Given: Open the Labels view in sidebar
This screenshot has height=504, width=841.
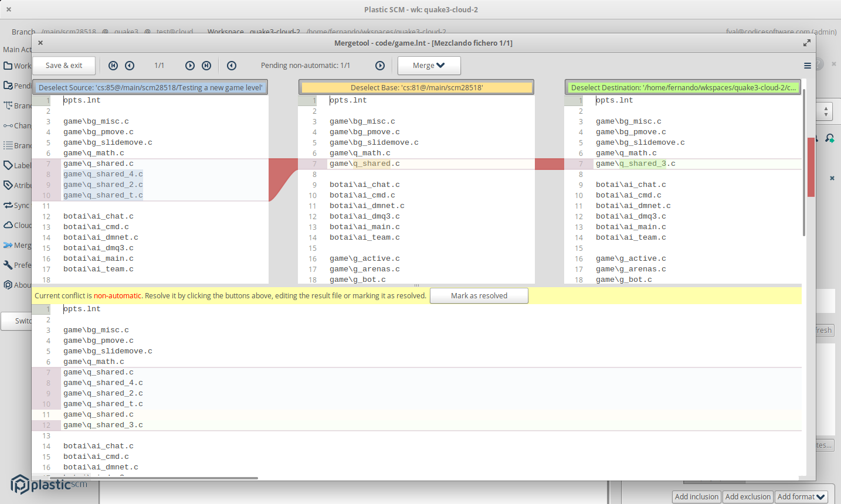Looking at the screenshot, I should tap(8, 165).
